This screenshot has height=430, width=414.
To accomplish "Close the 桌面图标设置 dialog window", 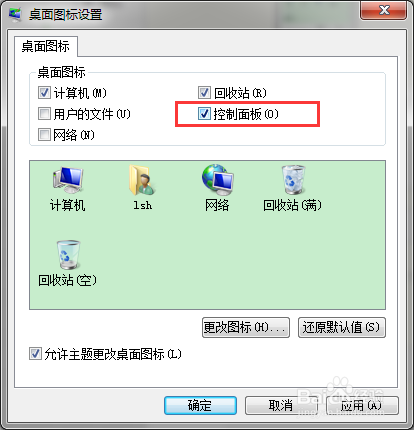I will 383,10.
